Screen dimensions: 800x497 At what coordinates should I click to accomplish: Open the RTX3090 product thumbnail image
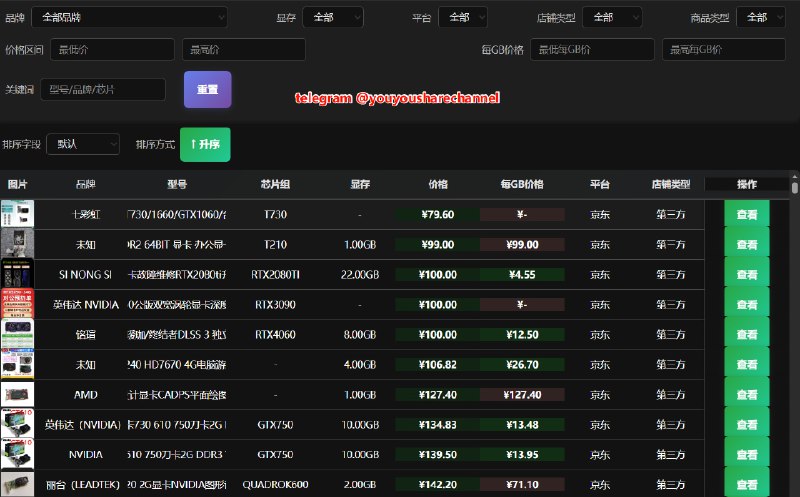click(x=17, y=304)
